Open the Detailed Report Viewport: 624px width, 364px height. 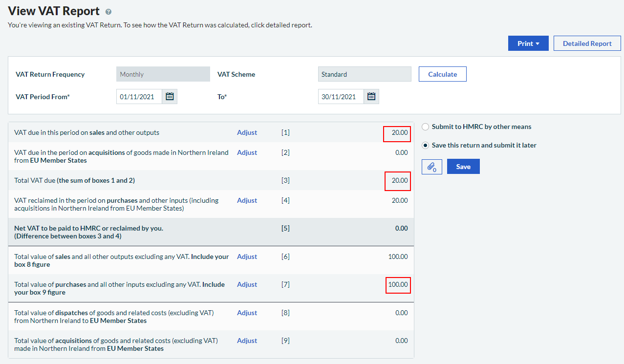point(587,43)
